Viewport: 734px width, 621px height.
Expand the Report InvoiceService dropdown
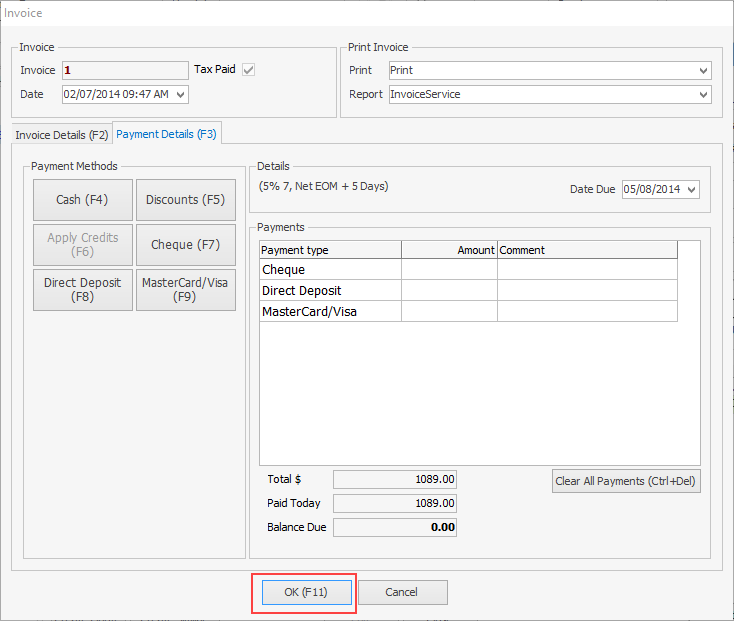tap(704, 95)
